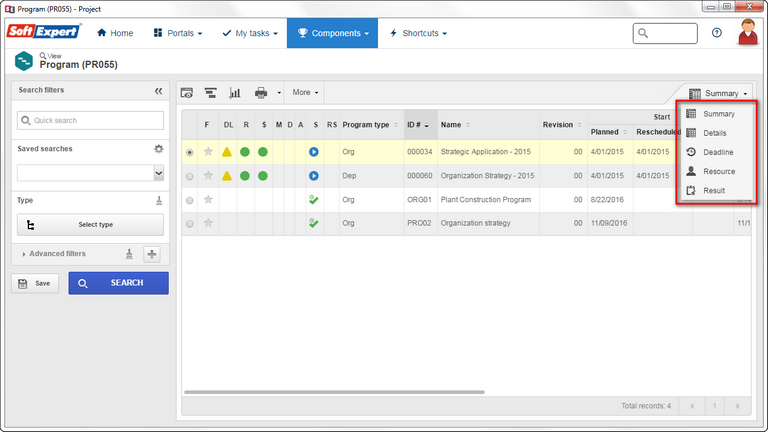Star the Organization strategy PRO02 row
Viewport: 768px width, 432px height.
point(208,223)
